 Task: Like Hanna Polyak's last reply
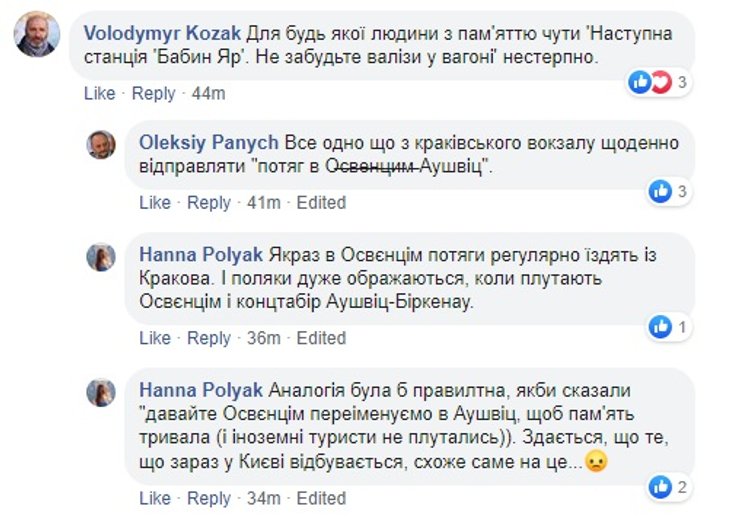tap(155, 497)
